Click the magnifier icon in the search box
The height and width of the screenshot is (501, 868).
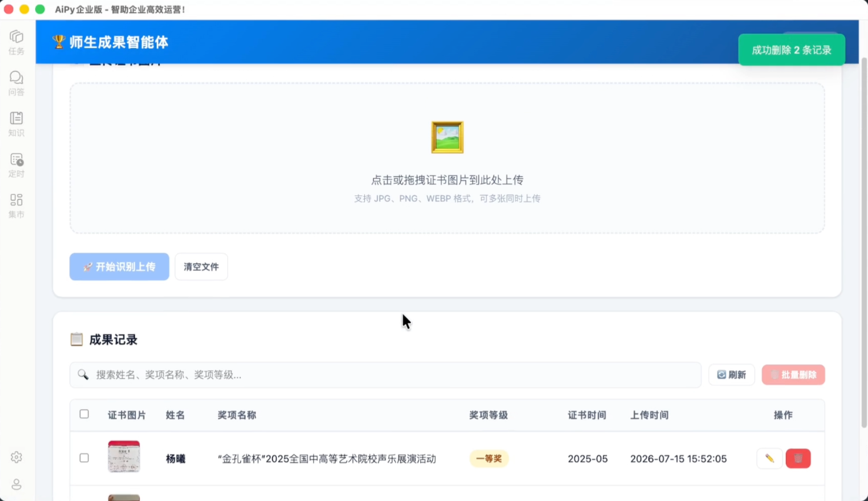[x=83, y=375]
